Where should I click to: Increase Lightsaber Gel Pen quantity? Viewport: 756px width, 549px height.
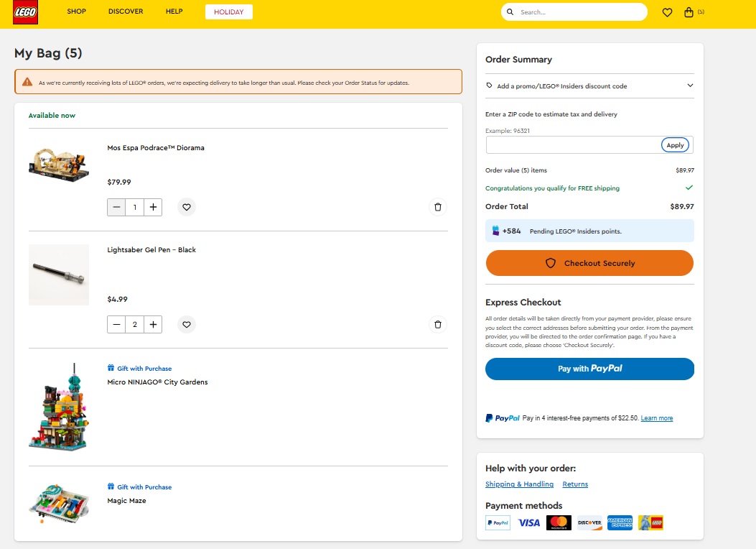pyautogui.click(x=153, y=324)
